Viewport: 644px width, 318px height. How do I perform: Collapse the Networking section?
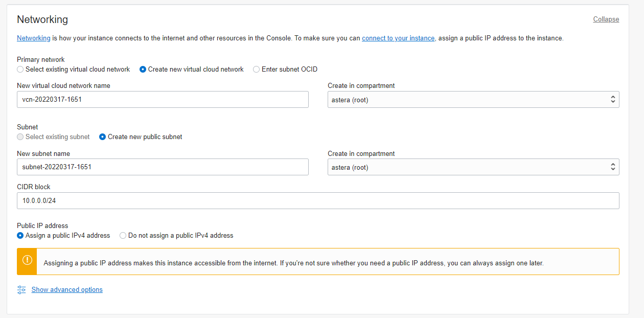point(606,19)
